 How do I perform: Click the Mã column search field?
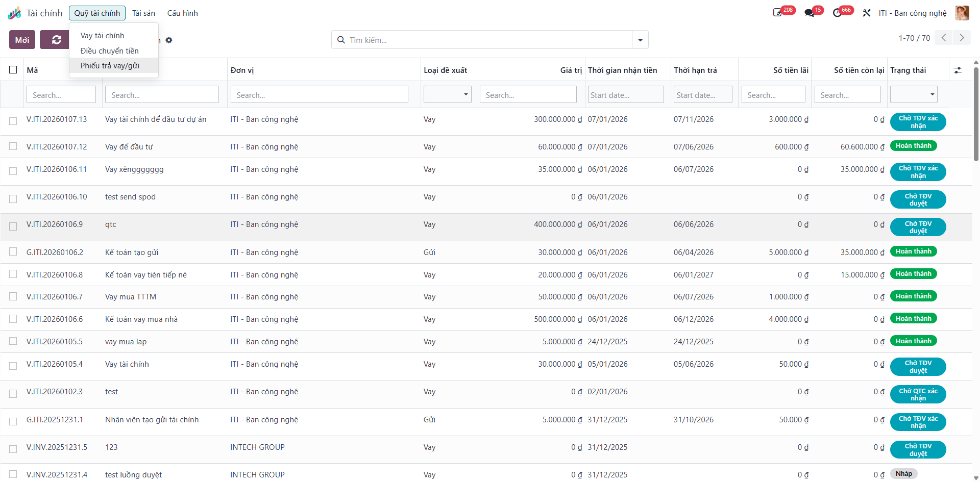tap(61, 95)
